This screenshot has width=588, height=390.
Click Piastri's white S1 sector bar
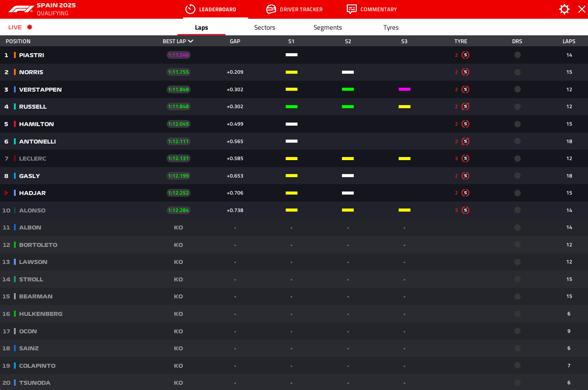coord(291,55)
